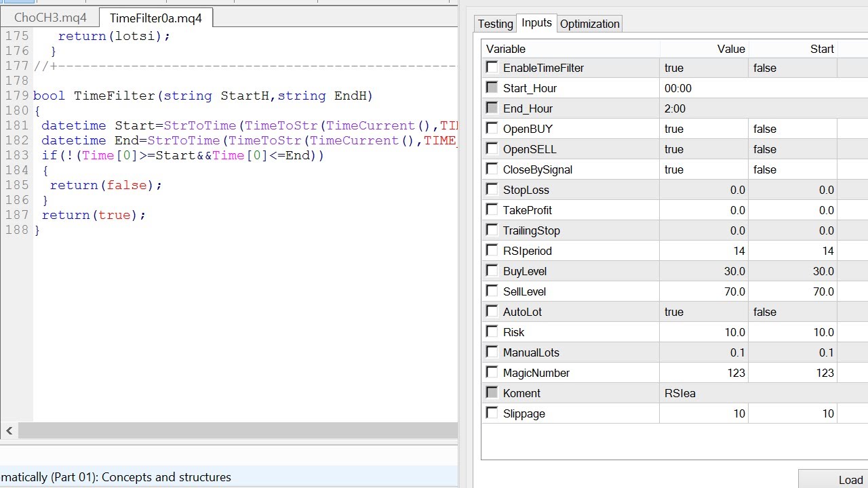Select the Slippage value 10

pos(704,413)
